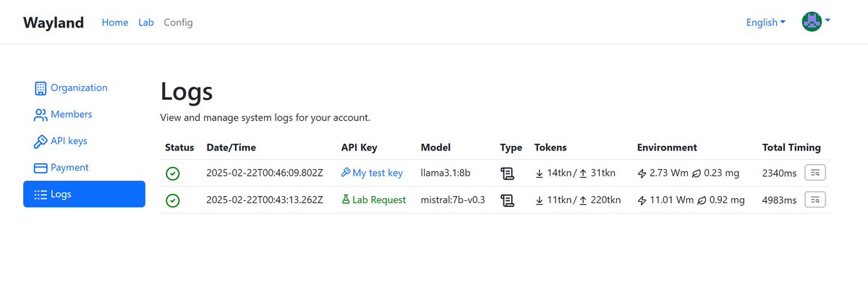
Task: Click the Status column header
Action: (x=179, y=148)
